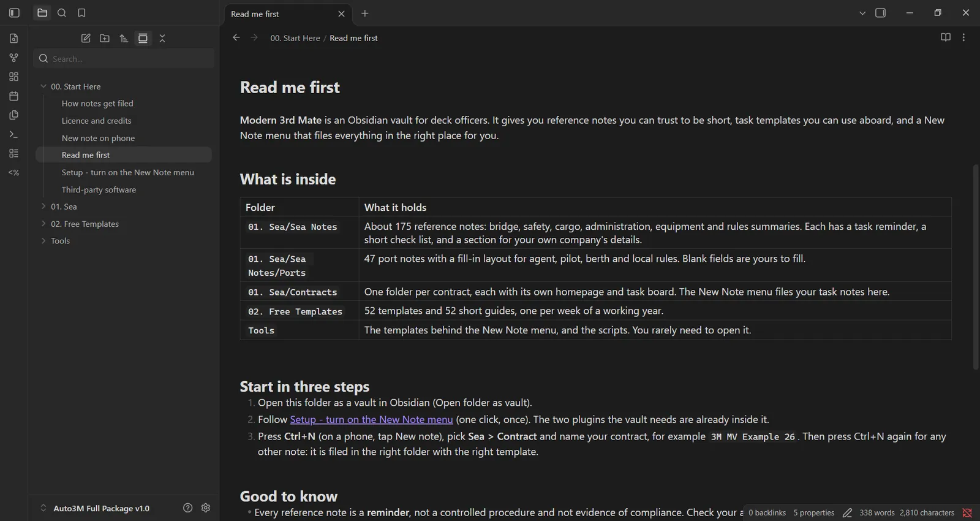The height and width of the screenshot is (521, 980).
Task: Toggle reading view book icon
Action: (x=946, y=37)
